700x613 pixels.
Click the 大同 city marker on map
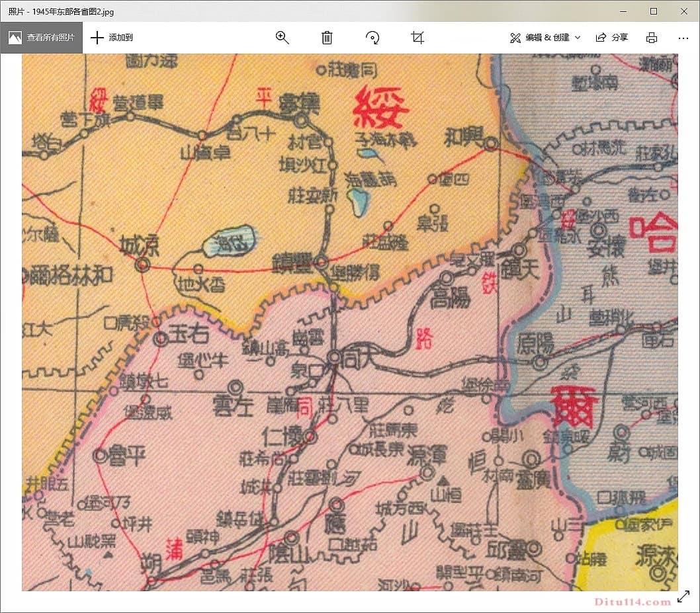coord(335,357)
